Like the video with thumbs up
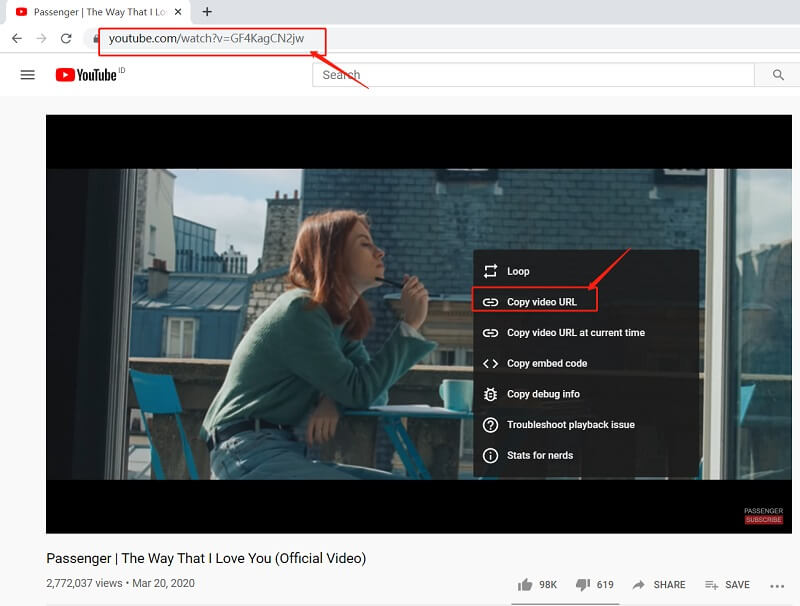This screenshot has height=606, width=800. [537, 585]
